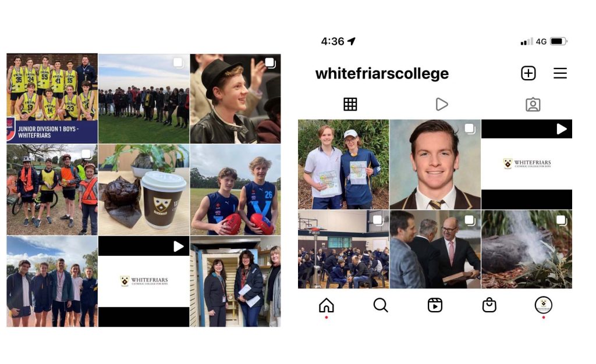Switch to the video play tab

pos(441,104)
